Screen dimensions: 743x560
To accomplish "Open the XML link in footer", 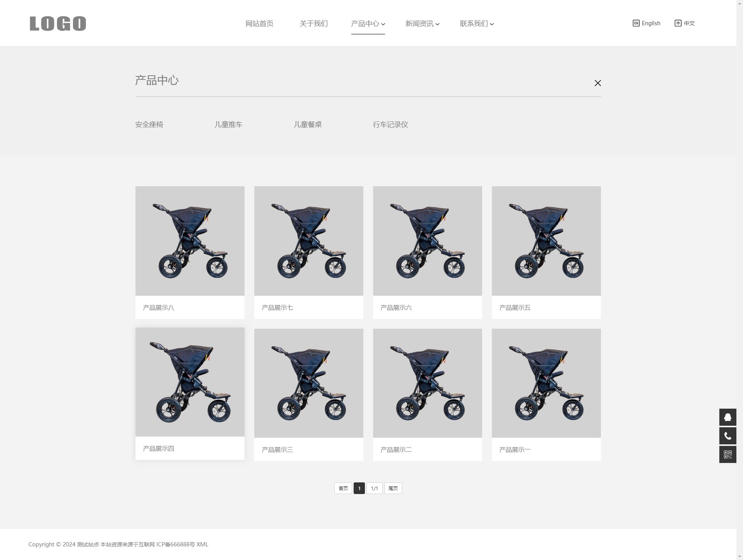I will click(x=202, y=544).
